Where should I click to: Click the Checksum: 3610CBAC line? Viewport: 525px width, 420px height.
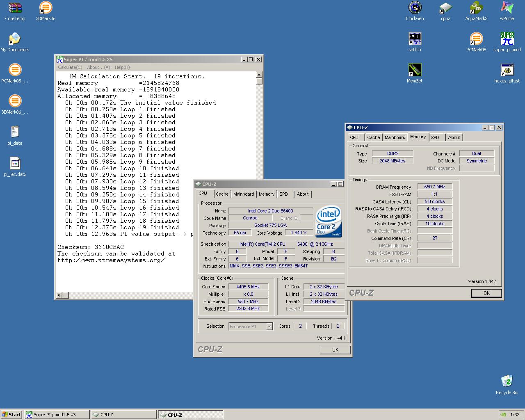[91, 247]
